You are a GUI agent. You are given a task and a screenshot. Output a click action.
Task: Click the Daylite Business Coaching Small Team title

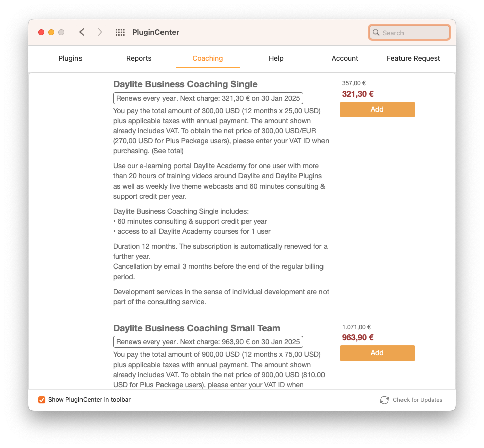pos(197,328)
